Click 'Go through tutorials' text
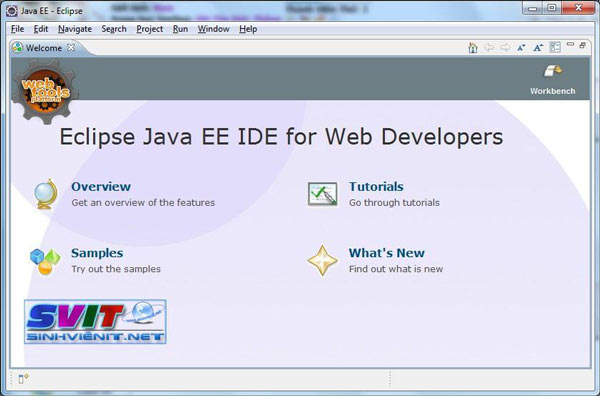This screenshot has width=600, height=396. pyautogui.click(x=394, y=202)
